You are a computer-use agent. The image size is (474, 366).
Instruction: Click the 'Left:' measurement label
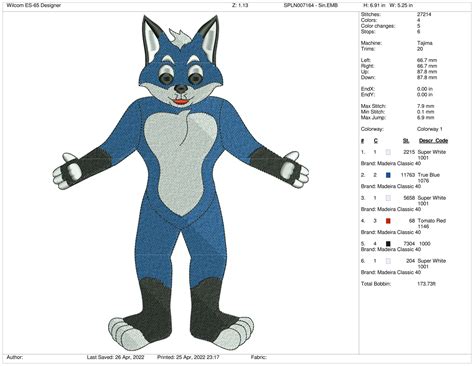pyautogui.click(x=366, y=60)
